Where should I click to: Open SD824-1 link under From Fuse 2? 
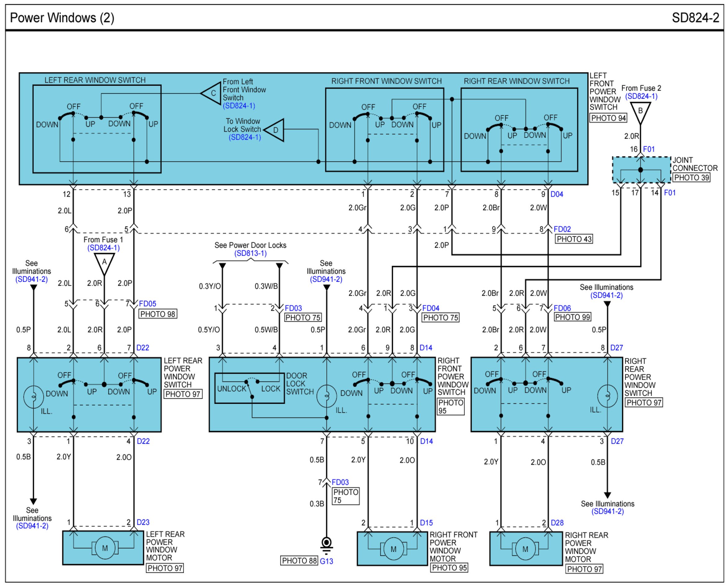[641, 96]
